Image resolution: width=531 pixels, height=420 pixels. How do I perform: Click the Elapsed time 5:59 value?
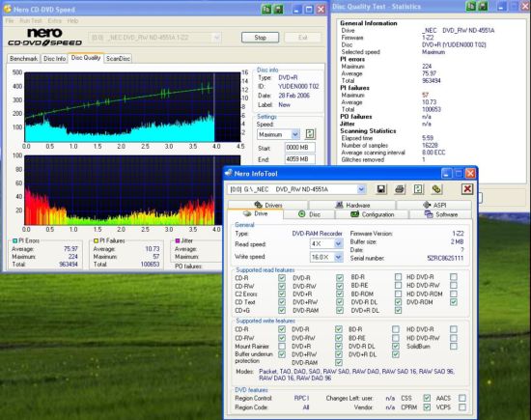coord(428,138)
